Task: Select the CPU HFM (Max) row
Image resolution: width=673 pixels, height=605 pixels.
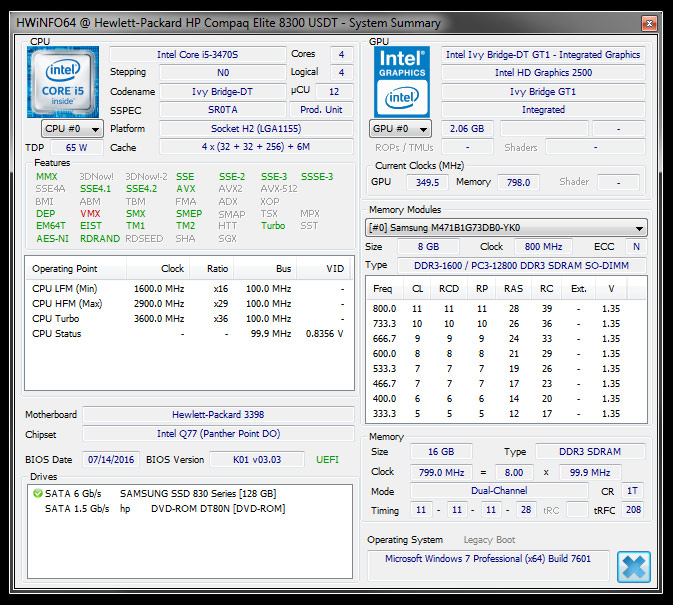Action: coord(189,304)
